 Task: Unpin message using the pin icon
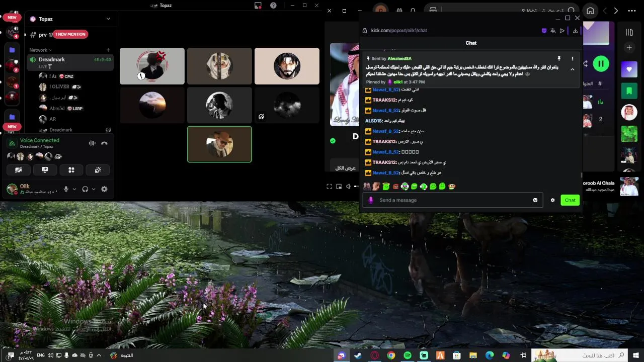pos(559,59)
